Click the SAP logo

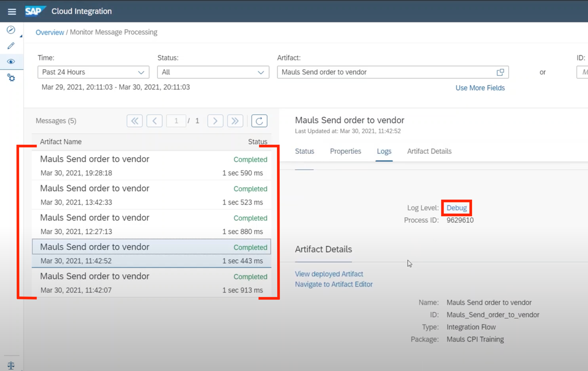tap(35, 11)
